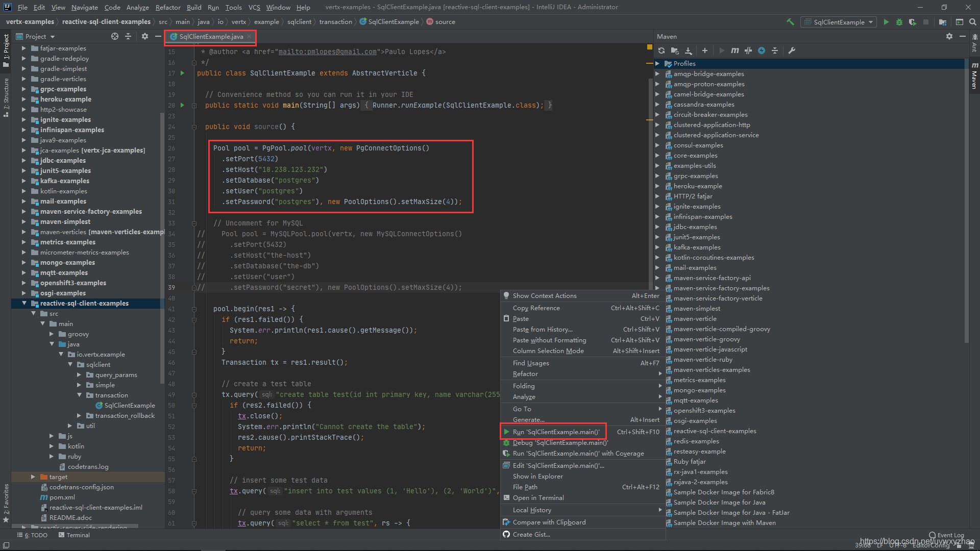The height and width of the screenshot is (551, 980).
Task: Click fold marker at line 24
Action: (x=194, y=127)
